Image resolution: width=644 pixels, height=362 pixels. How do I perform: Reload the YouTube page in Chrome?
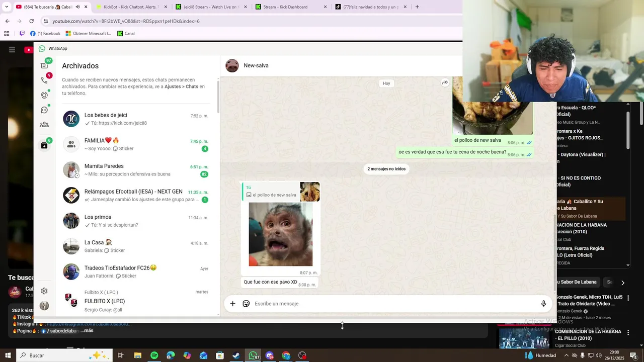point(31,21)
